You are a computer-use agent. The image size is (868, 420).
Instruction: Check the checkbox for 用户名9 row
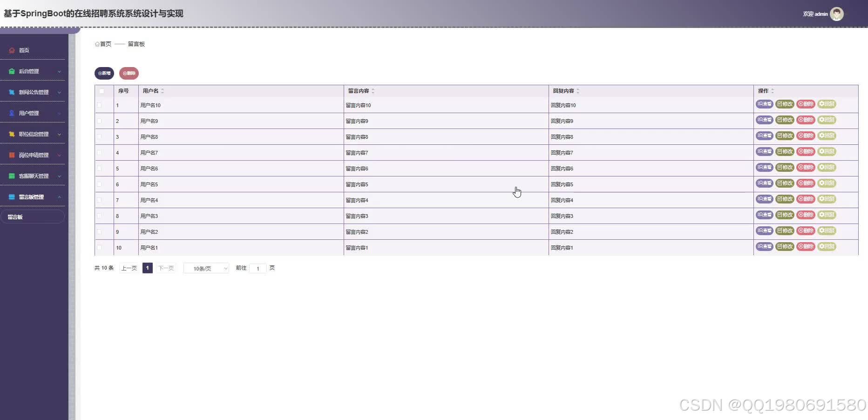[99, 121]
